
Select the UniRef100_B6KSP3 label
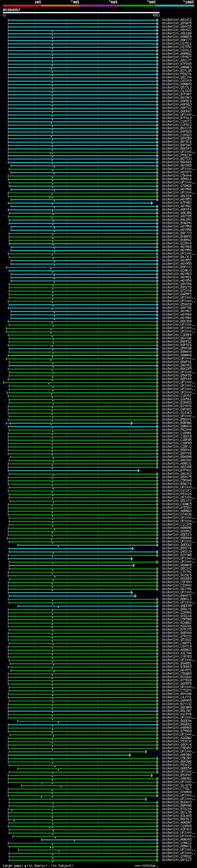coord(177,148)
